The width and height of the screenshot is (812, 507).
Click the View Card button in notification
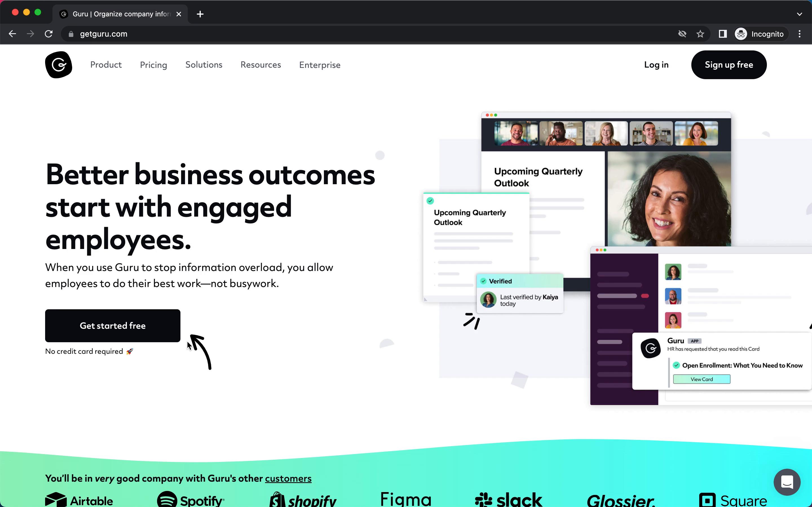pyautogui.click(x=701, y=379)
